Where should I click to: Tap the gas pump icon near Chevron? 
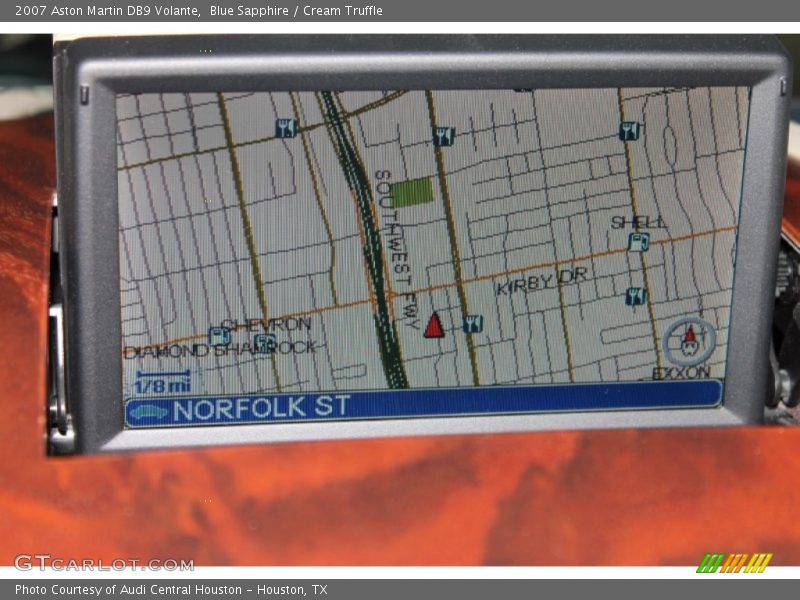click(219, 337)
